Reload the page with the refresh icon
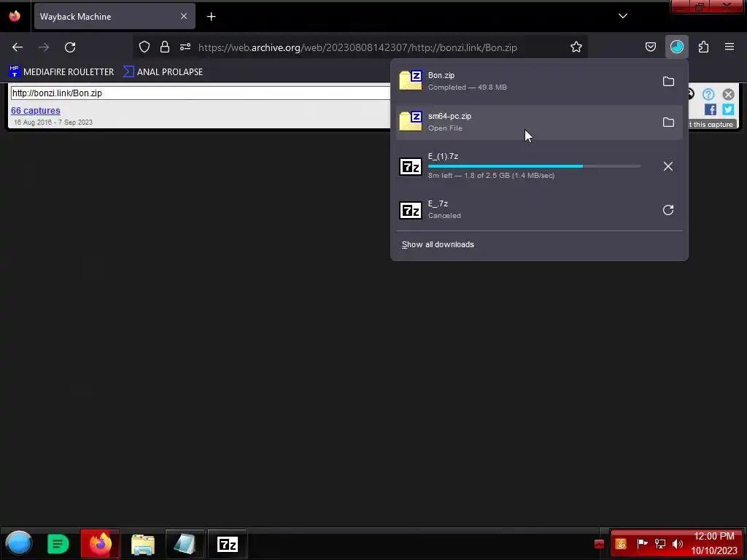The height and width of the screenshot is (560, 747). (x=70, y=47)
